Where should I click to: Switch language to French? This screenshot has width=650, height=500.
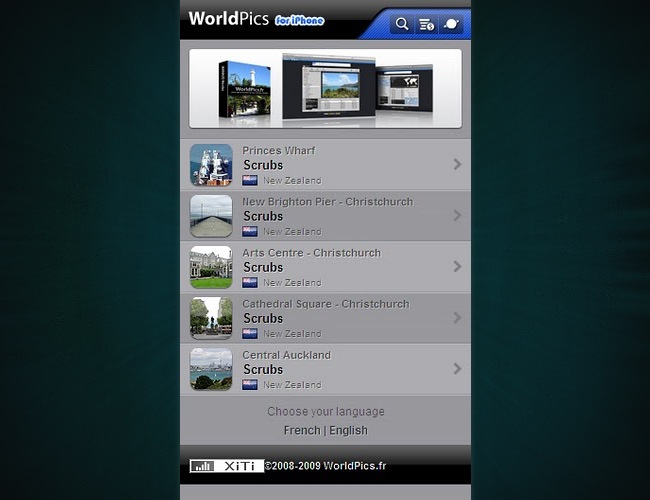(x=302, y=430)
